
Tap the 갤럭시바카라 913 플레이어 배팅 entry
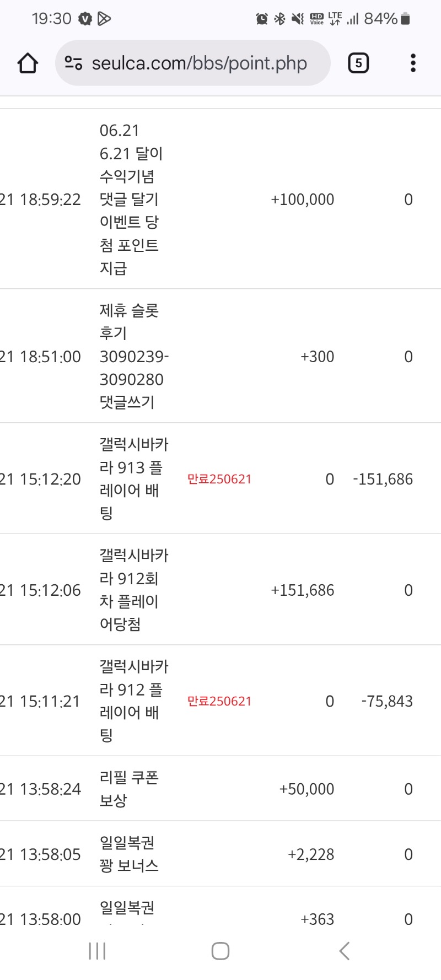[132, 479]
